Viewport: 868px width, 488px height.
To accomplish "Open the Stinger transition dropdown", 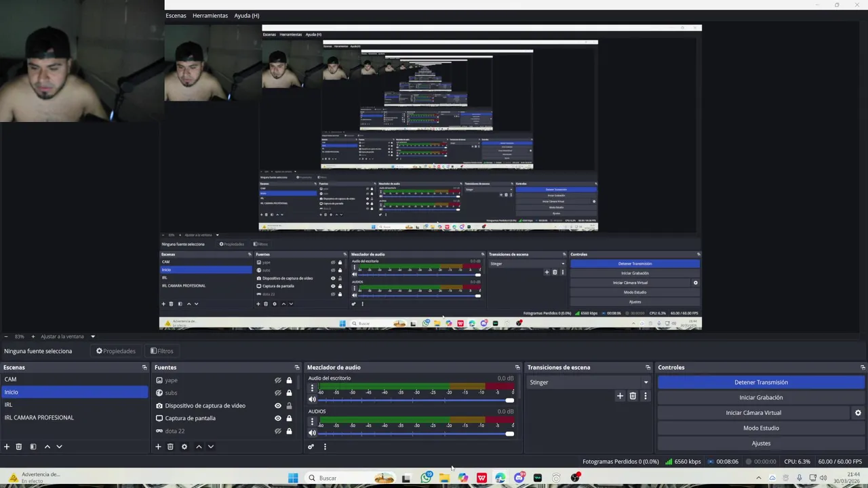I will pyautogui.click(x=589, y=382).
